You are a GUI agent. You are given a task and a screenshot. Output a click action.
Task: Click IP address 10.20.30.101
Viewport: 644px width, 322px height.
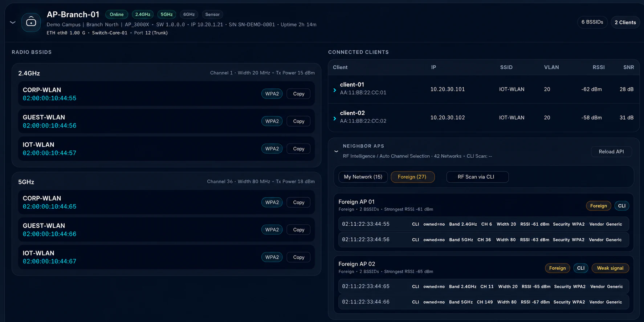[x=448, y=89]
